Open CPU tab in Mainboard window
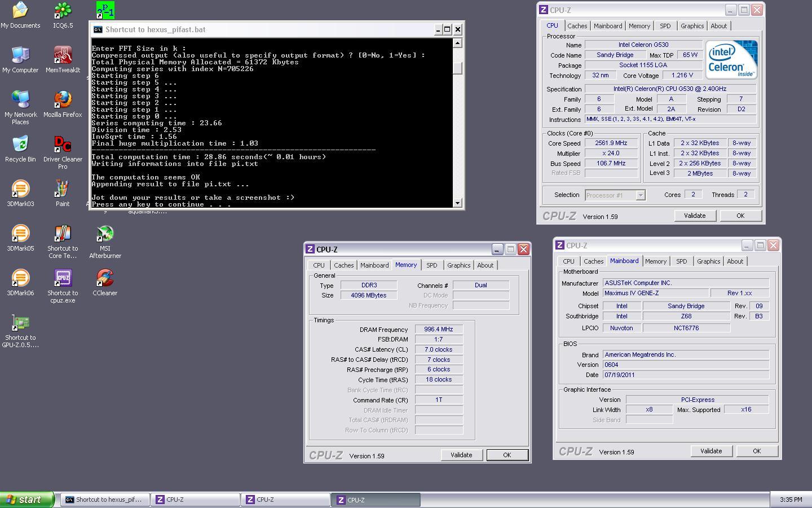The image size is (812, 508). 568,261
